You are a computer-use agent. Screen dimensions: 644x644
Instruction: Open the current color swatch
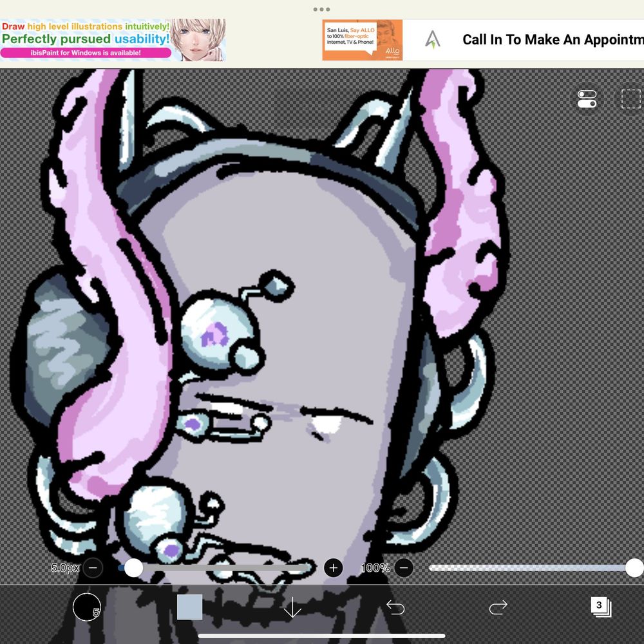[190, 607]
